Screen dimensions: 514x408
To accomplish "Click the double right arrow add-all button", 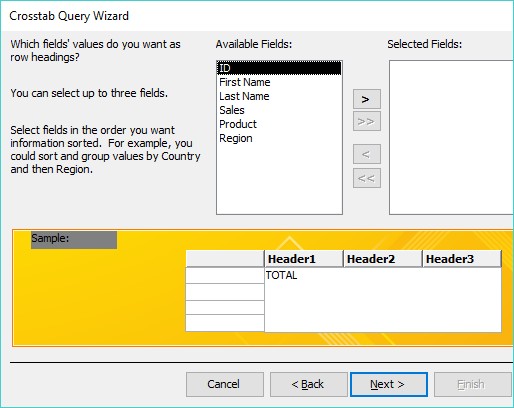I will pos(367,121).
